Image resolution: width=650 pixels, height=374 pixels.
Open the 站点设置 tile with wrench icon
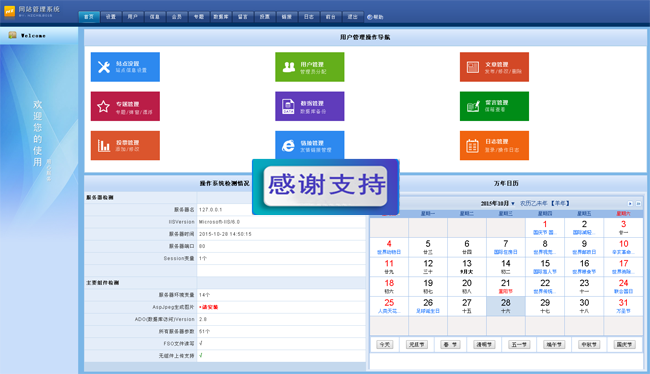[x=125, y=67]
